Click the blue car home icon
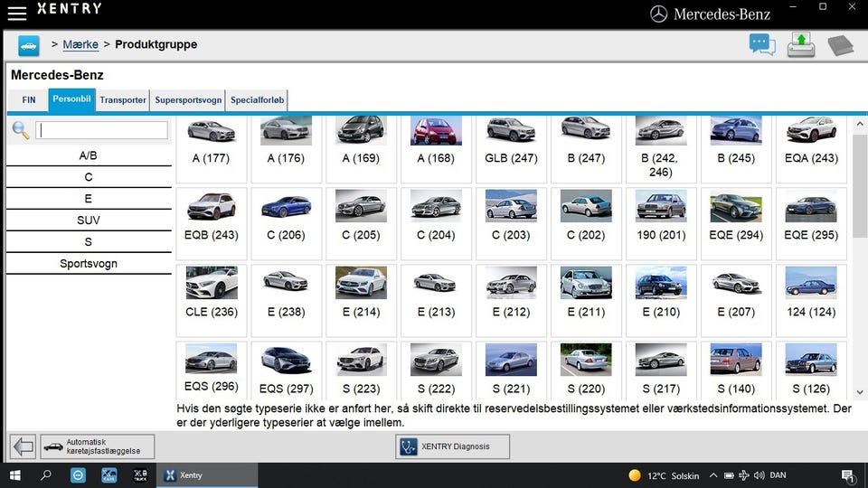868x488 pixels. (29, 44)
